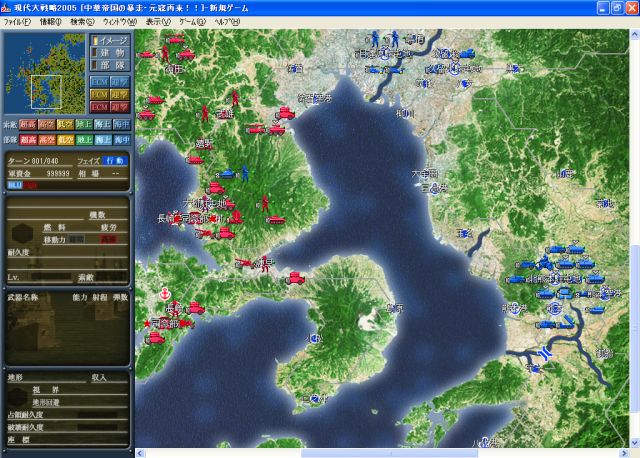
Task: Open the ファイル(F) menu
Action: [17, 22]
